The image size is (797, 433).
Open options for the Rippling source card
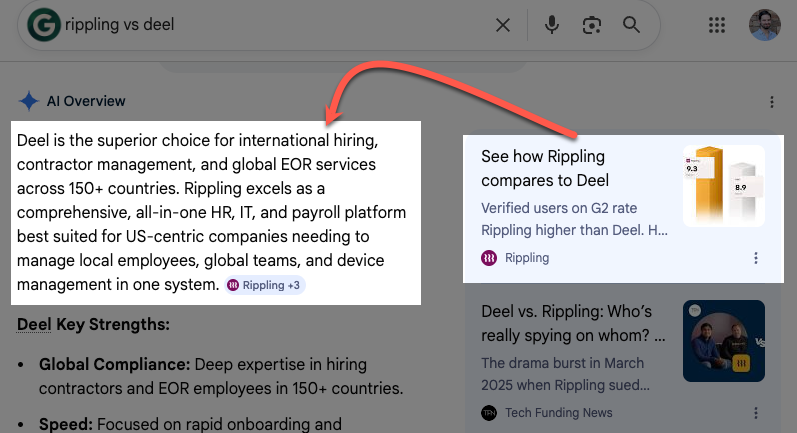point(756,258)
